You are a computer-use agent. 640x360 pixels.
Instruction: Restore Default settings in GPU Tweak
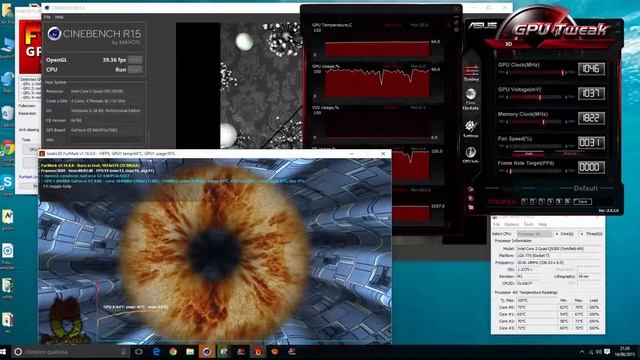[x=586, y=188]
